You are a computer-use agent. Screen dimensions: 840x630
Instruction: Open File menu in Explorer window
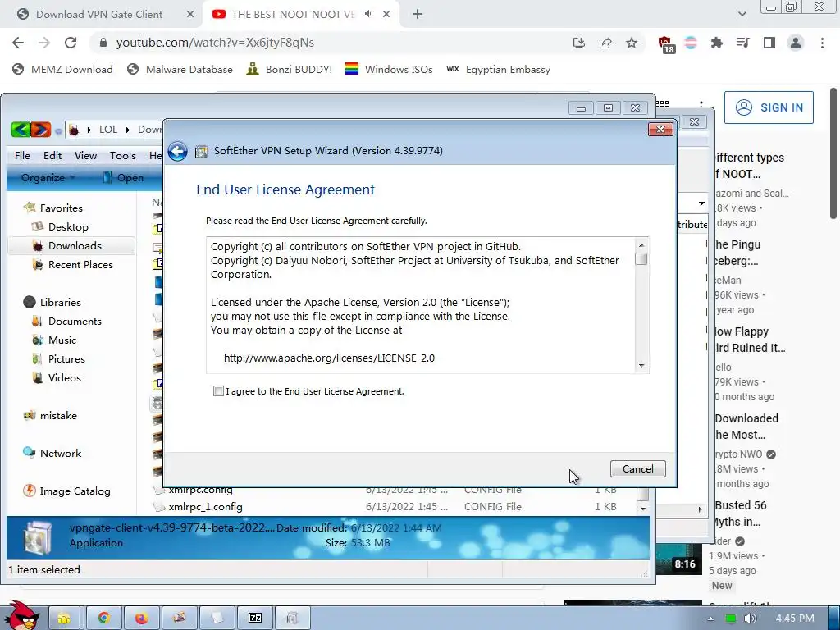[x=22, y=155]
